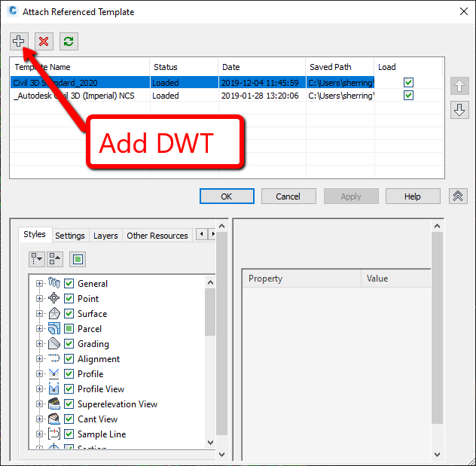The width and height of the screenshot is (476, 466).
Task: Click the Civil 3D application icon in title bar
Action: click(x=13, y=11)
